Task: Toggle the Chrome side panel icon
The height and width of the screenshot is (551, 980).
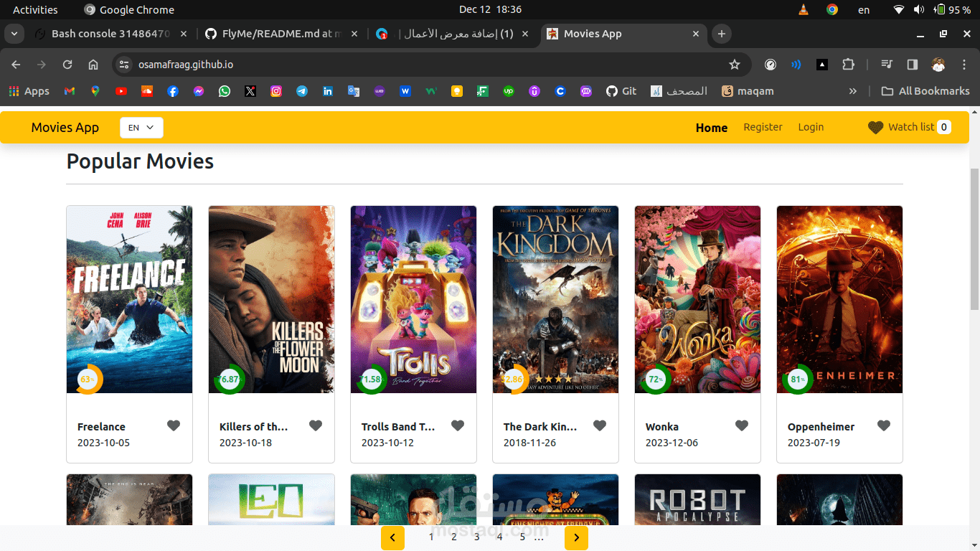Action: pyautogui.click(x=913, y=65)
